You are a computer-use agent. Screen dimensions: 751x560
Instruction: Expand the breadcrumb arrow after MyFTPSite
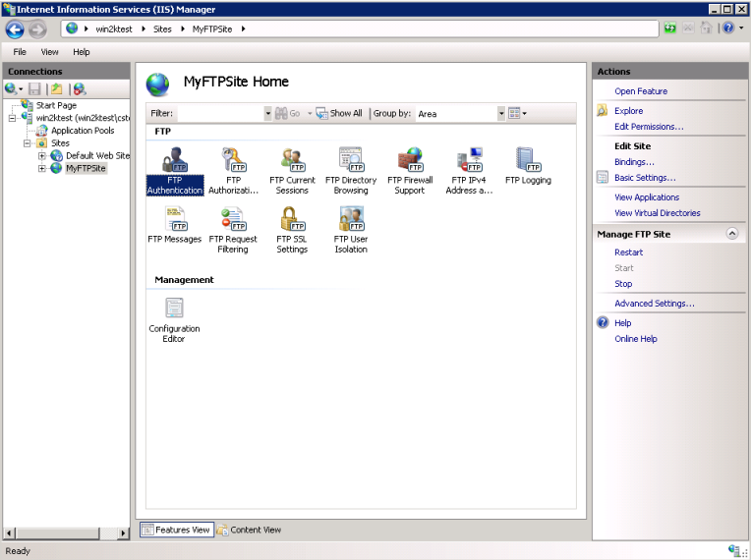[x=244, y=28]
